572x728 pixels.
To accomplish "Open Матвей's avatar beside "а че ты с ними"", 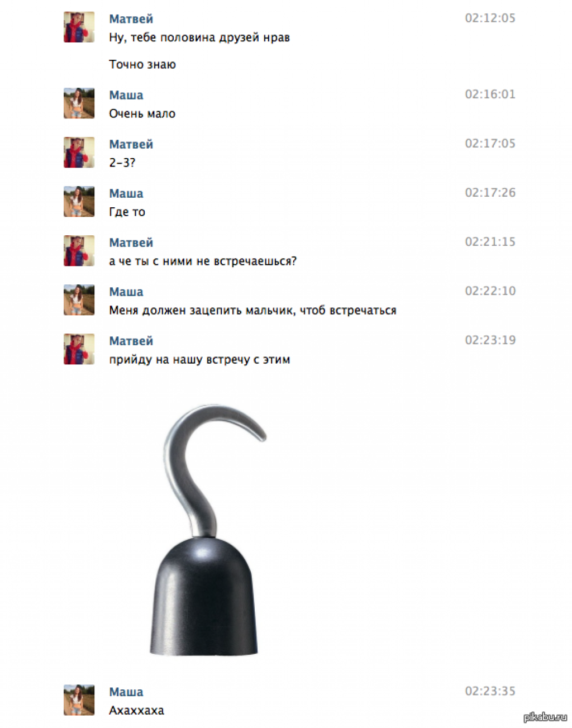I will point(79,250).
